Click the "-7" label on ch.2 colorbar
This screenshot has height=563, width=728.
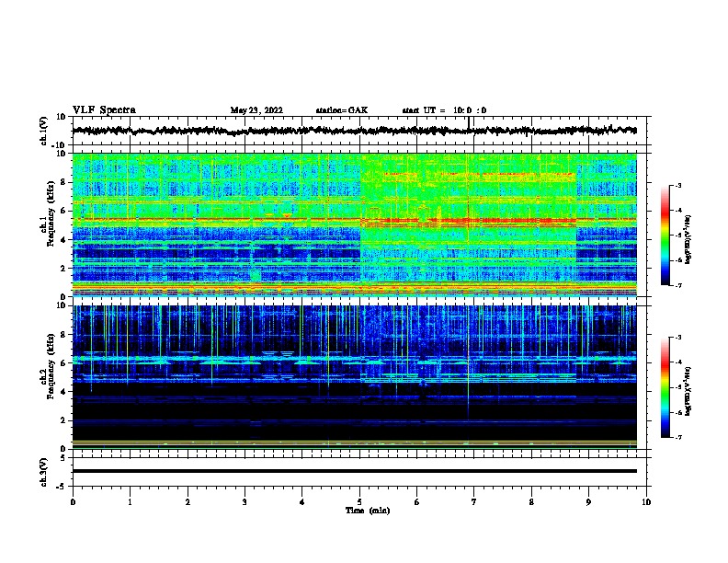677,437
